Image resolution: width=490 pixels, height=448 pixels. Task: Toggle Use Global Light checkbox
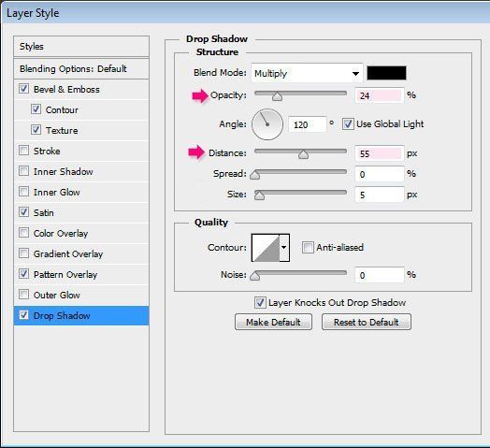(x=348, y=124)
